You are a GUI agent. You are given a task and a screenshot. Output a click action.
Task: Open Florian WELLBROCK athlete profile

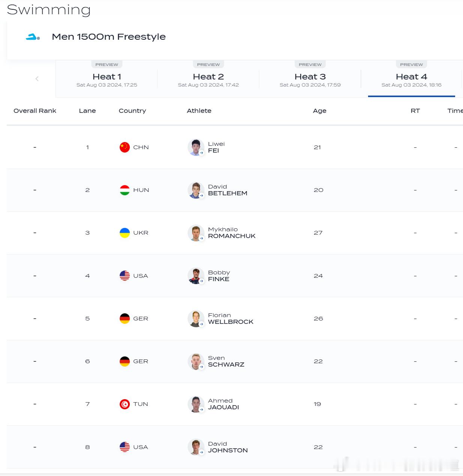tap(230, 319)
